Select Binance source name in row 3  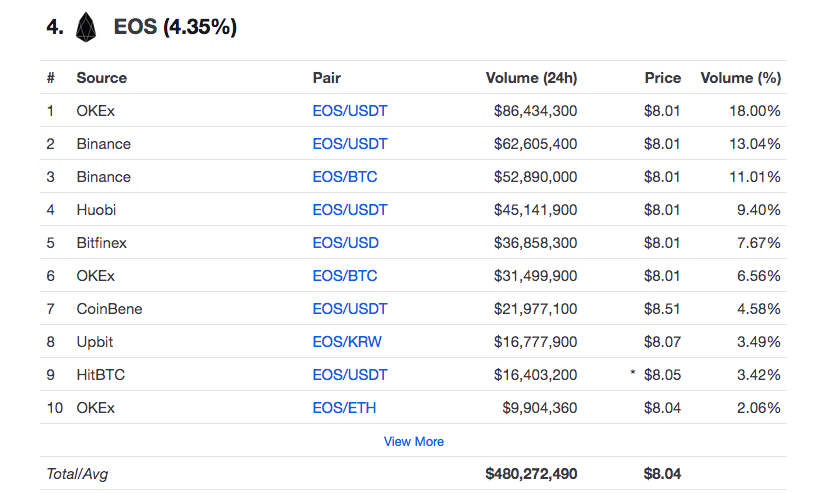click(x=104, y=177)
